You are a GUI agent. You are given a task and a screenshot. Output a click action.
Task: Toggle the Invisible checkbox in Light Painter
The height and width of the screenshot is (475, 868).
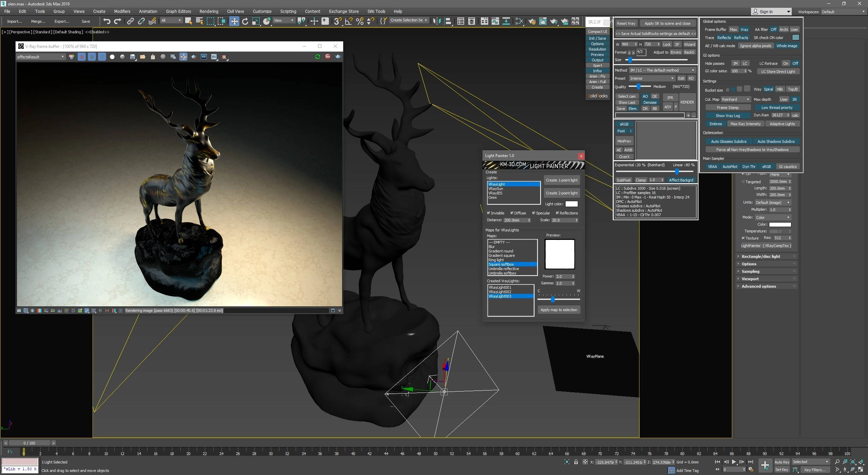tap(489, 213)
